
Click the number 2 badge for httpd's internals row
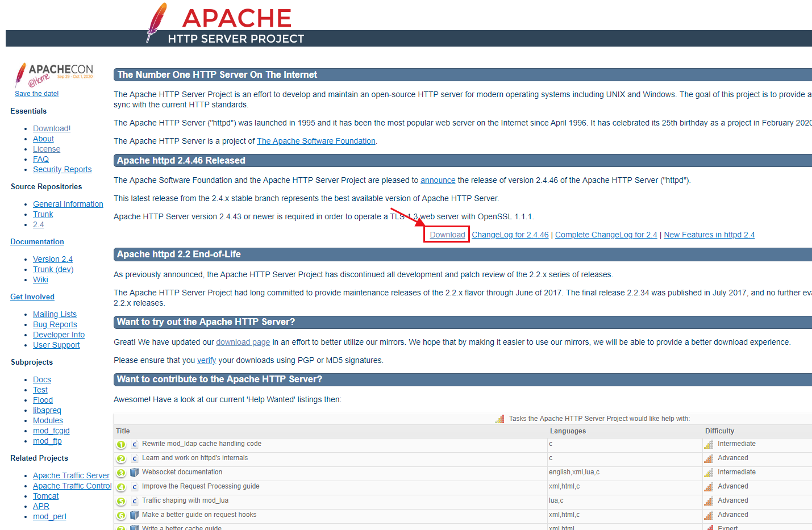tap(121, 458)
